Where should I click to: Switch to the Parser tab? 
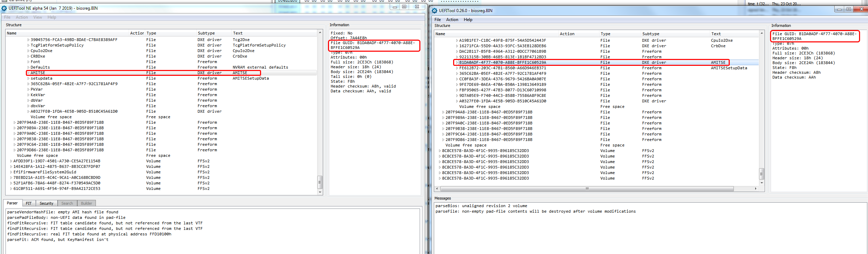pyautogui.click(x=12, y=203)
